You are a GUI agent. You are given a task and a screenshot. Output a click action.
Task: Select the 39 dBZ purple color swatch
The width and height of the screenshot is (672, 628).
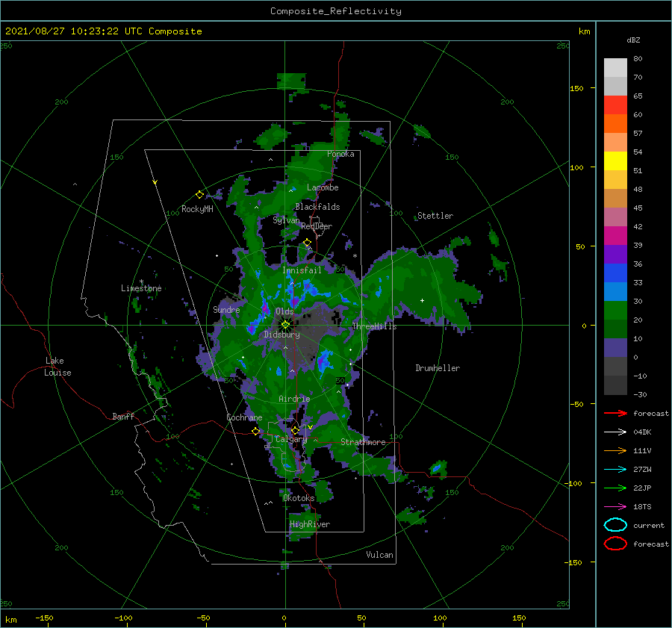point(615,254)
